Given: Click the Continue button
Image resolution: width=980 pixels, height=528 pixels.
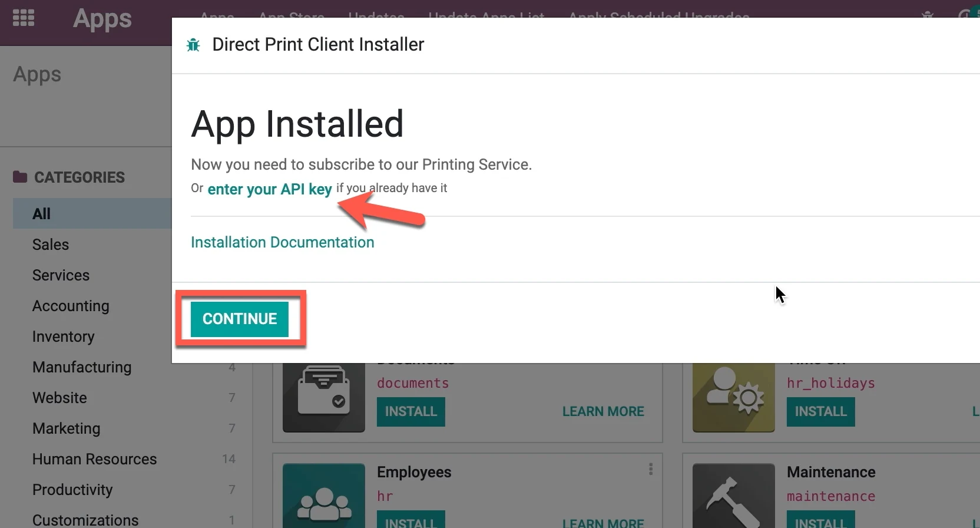Looking at the screenshot, I should coord(240,319).
